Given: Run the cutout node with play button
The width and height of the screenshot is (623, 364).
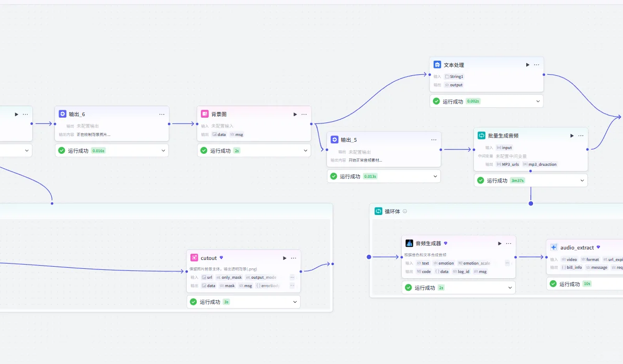Looking at the screenshot, I should (285, 258).
